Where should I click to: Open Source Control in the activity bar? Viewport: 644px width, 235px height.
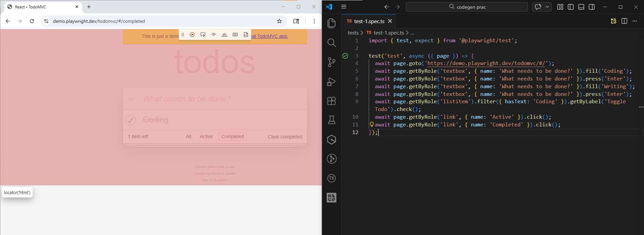click(x=331, y=62)
